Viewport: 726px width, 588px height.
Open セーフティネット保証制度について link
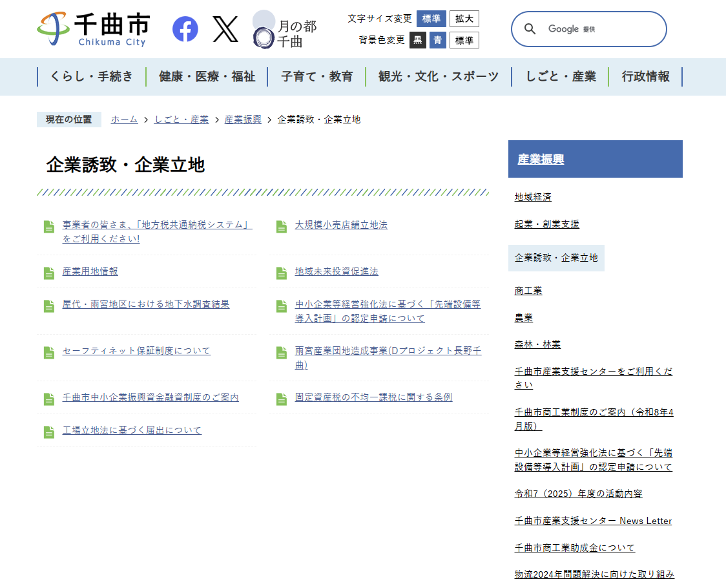(136, 351)
